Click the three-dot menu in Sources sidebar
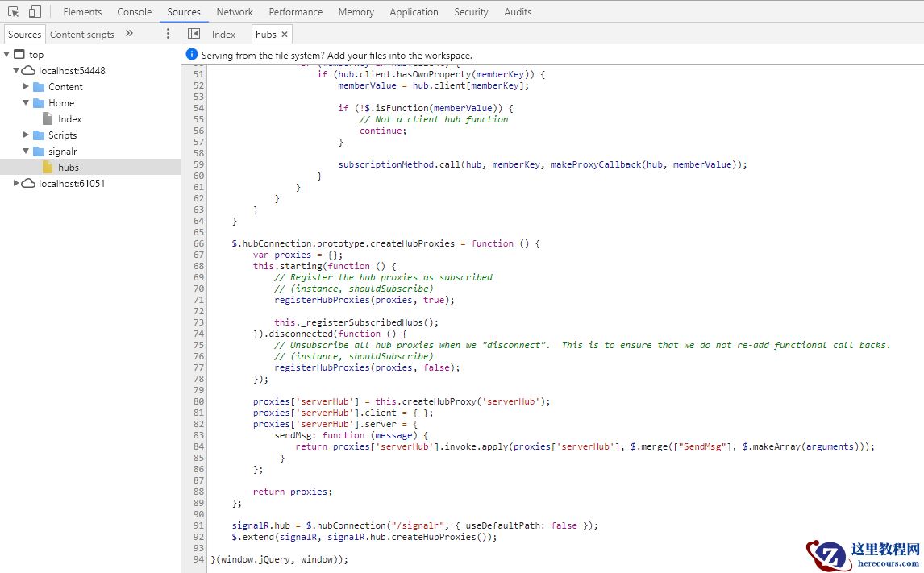924x573 pixels. pyautogui.click(x=168, y=34)
